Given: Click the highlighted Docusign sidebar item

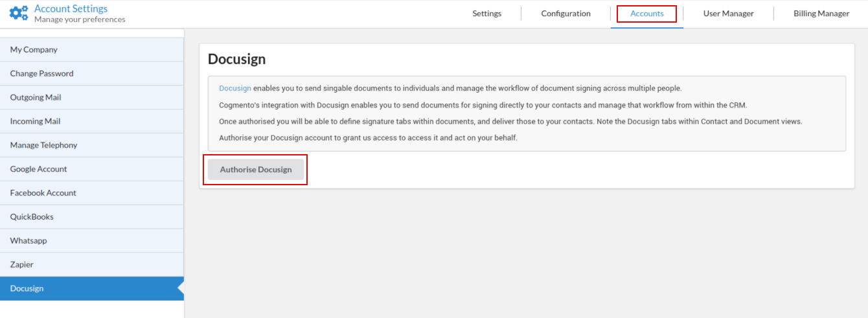Looking at the screenshot, I should 27,289.
